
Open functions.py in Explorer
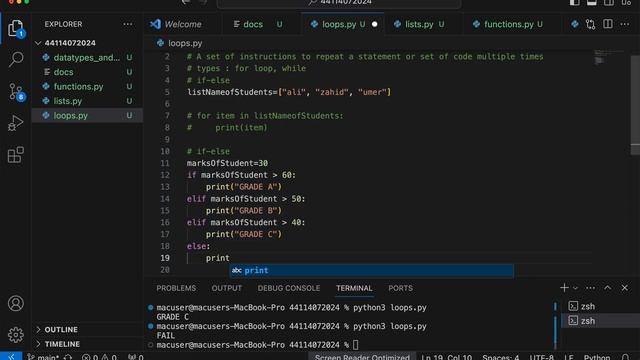coord(87,87)
